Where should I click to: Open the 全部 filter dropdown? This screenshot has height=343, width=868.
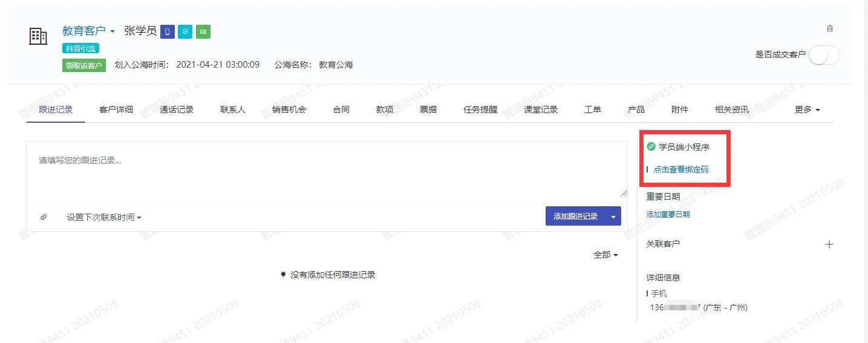(606, 255)
